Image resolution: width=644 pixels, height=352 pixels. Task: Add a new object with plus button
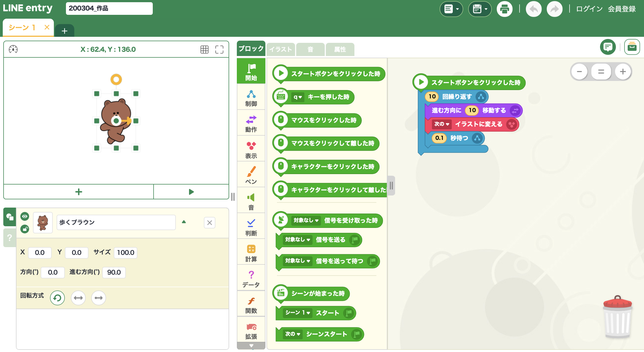pos(79,192)
